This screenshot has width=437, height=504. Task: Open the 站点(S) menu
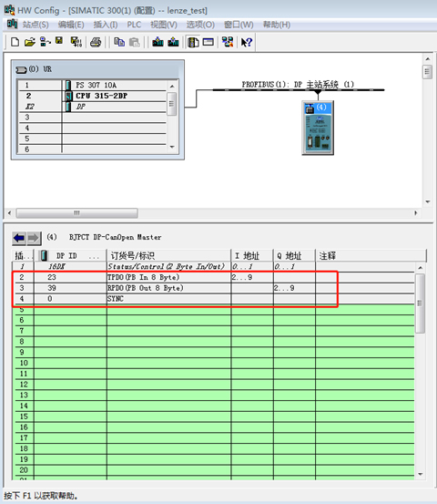(x=36, y=25)
